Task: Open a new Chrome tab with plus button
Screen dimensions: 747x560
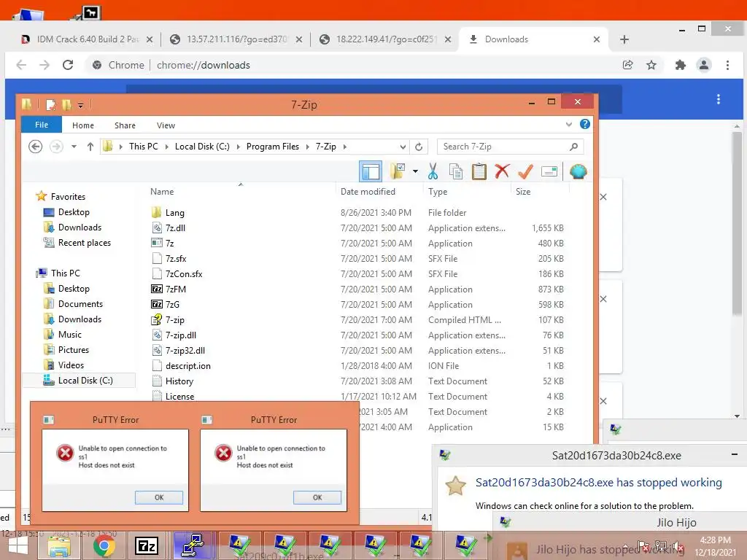Action: click(624, 39)
